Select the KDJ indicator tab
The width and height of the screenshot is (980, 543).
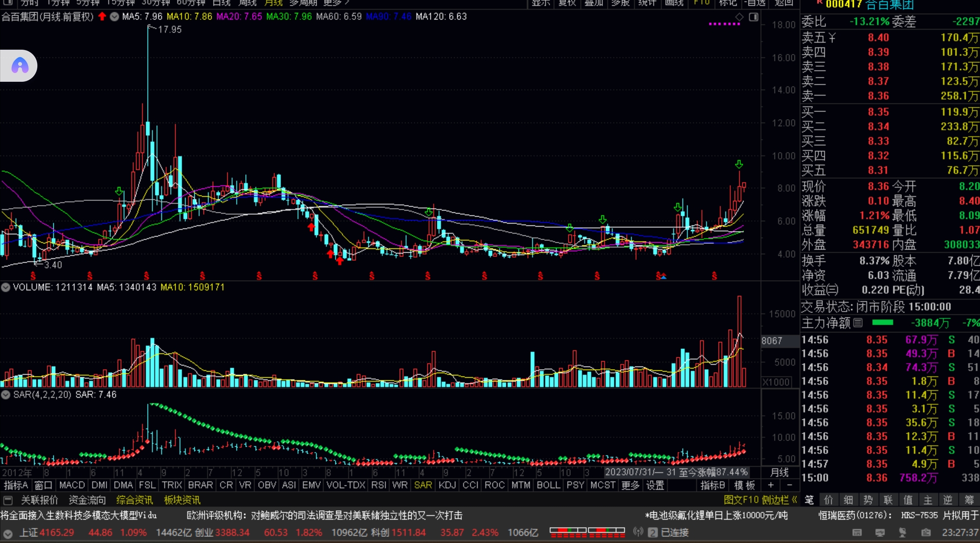[447, 485]
